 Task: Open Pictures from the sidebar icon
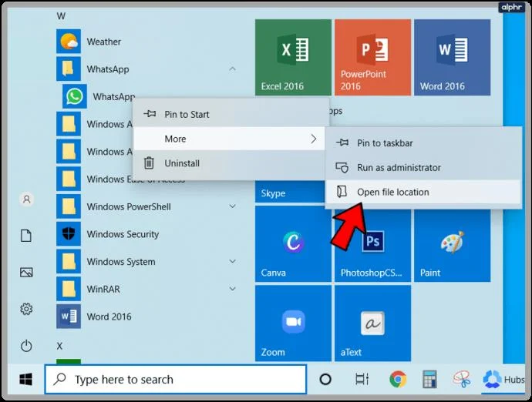[x=26, y=272]
